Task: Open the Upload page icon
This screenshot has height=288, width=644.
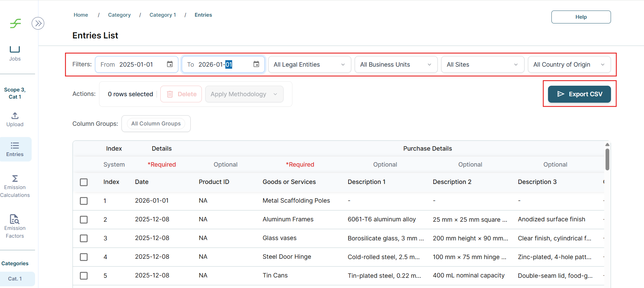Action: pos(15,116)
